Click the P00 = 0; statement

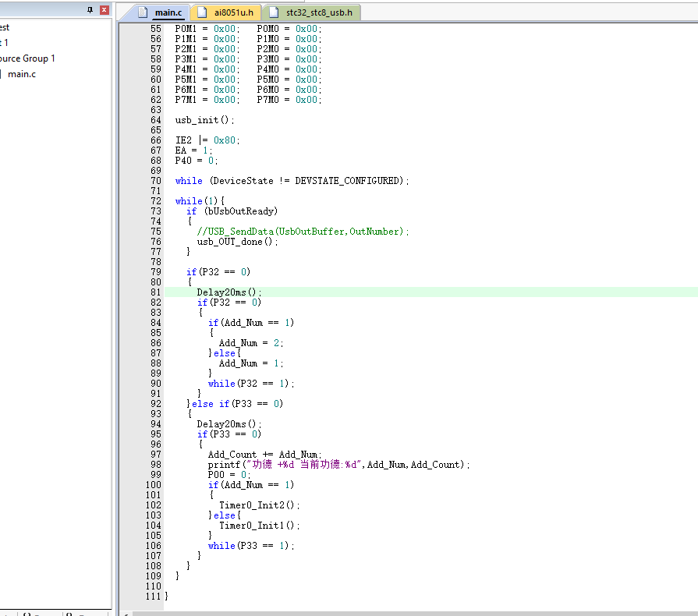point(229,475)
